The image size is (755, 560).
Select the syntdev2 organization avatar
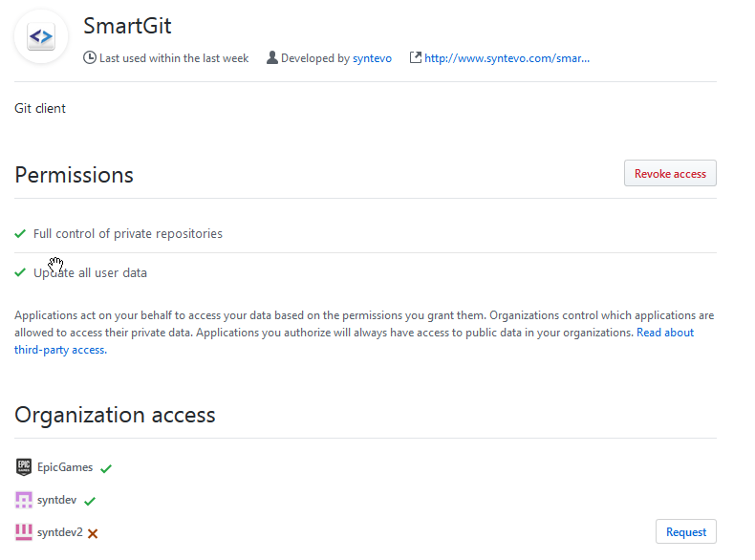click(24, 532)
